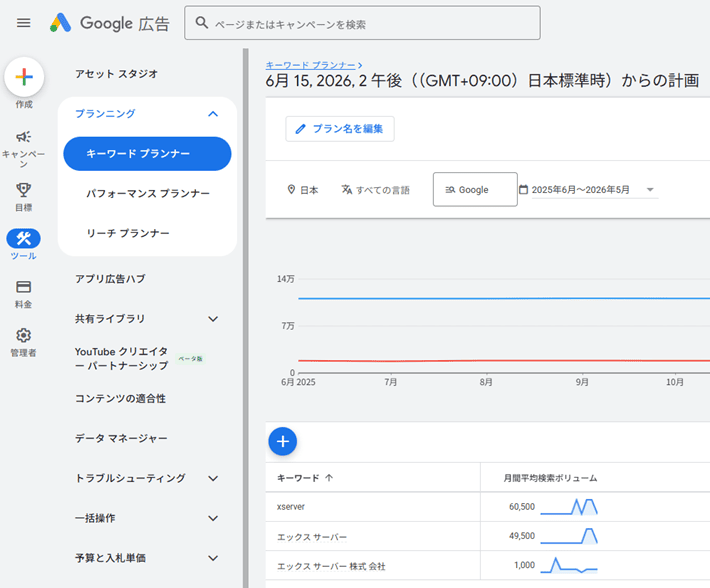Click the 1,000 volume value

[x=524, y=565]
